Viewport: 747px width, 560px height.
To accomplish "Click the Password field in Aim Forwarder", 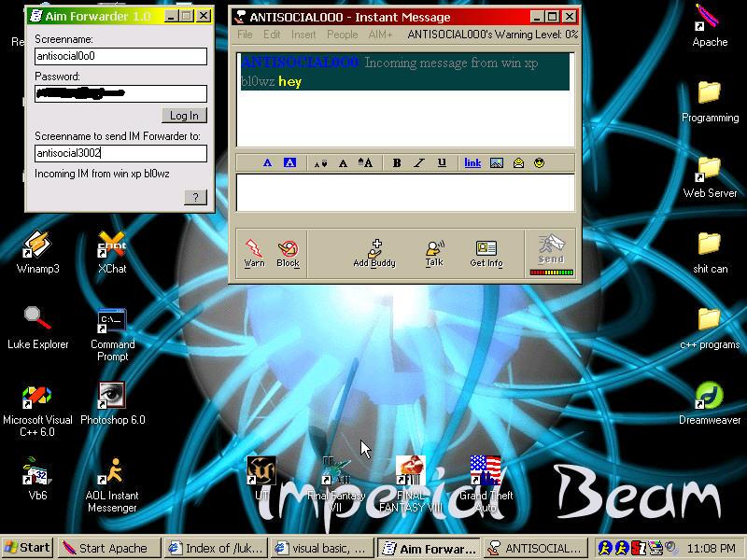I will (121, 93).
